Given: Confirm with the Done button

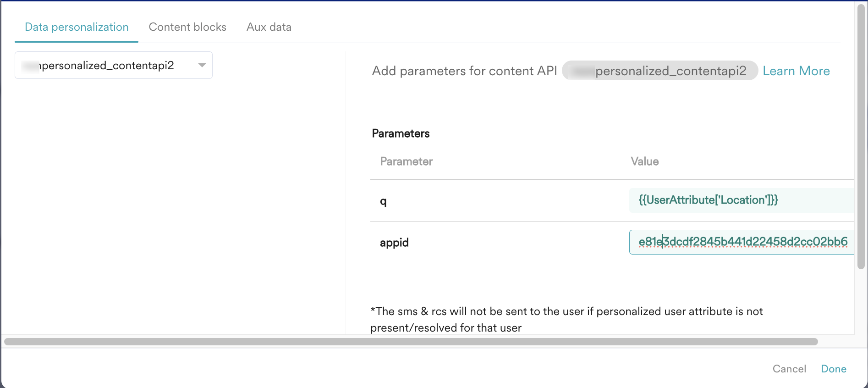Looking at the screenshot, I should 833,369.
